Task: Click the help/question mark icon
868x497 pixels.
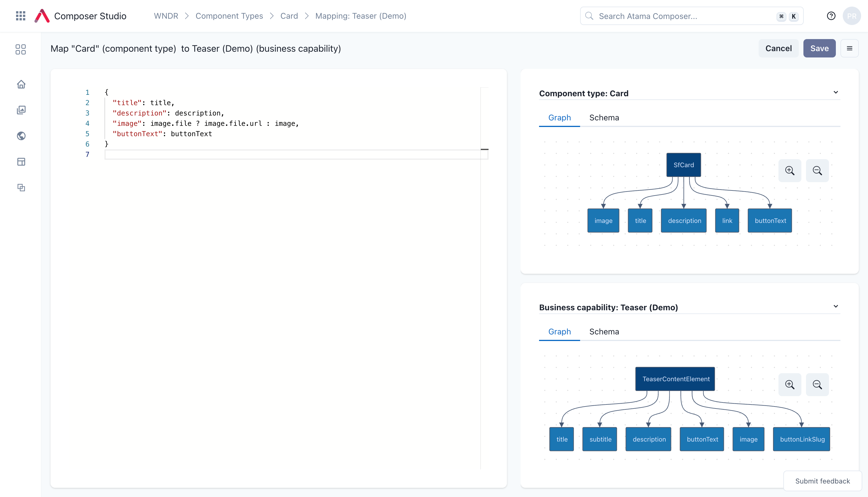Action: [x=831, y=16]
